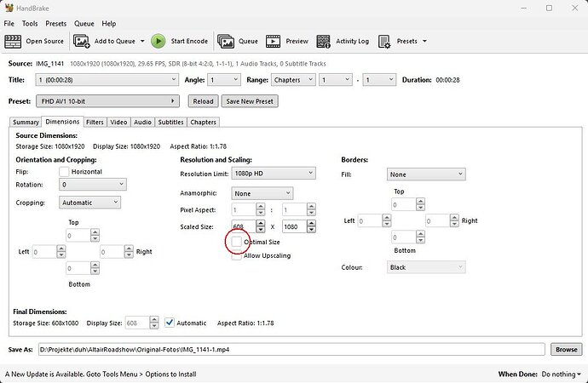Click the Display Size stepper
The height and width of the screenshot is (383, 588).
[x=154, y=323]
